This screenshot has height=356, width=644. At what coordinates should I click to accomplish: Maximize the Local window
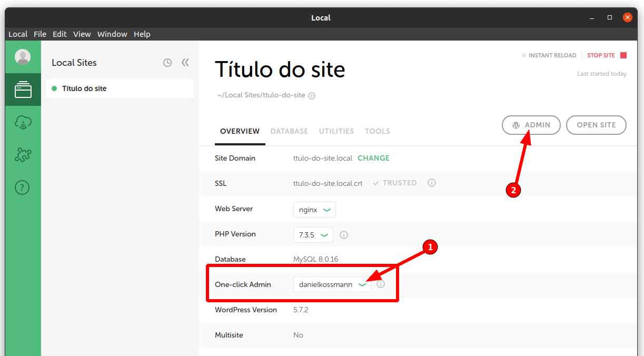coord(610,17)
